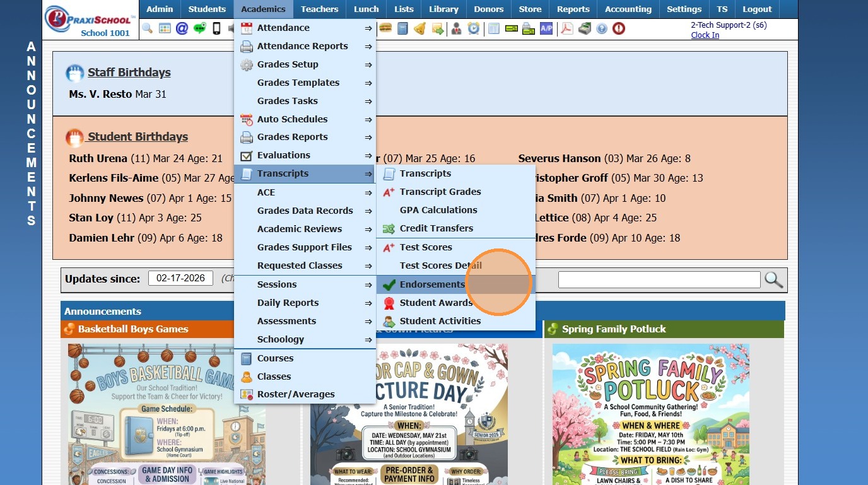The width and height of the screenshot is (868, 485).
Task: Click the Updates since date field
Action: pyautogui.click(x=181, y=279)
